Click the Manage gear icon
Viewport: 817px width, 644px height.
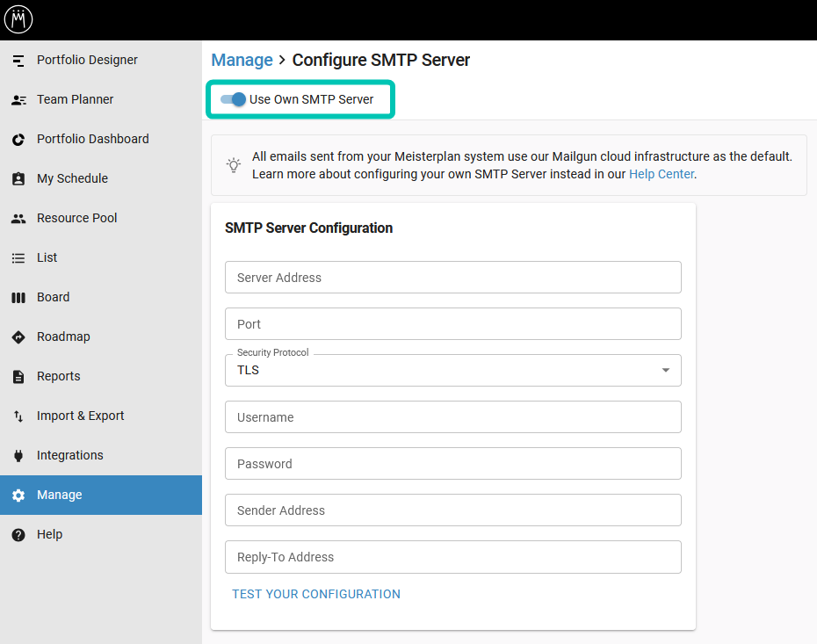[18, 495]
